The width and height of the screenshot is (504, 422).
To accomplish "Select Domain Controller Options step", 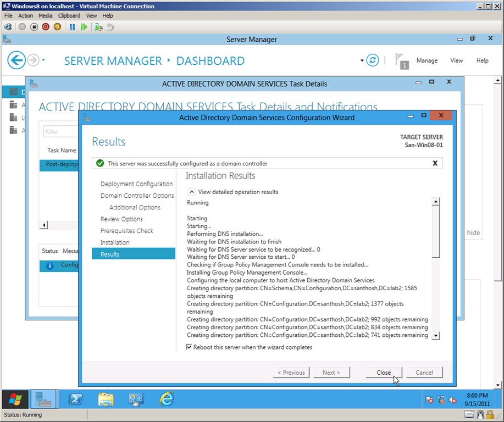I will coord(137,196).
